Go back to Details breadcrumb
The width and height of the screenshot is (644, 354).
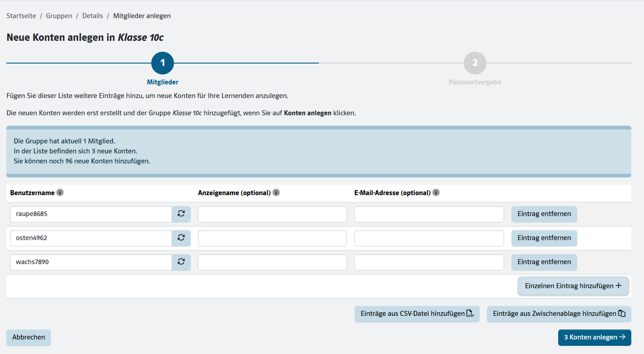[x=93, y=16]
